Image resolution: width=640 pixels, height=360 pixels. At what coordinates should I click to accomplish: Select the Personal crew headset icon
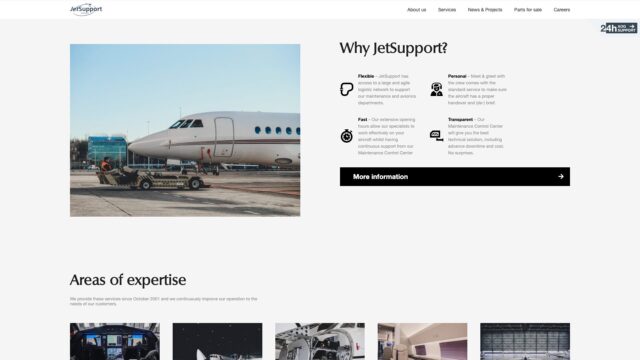436,89
